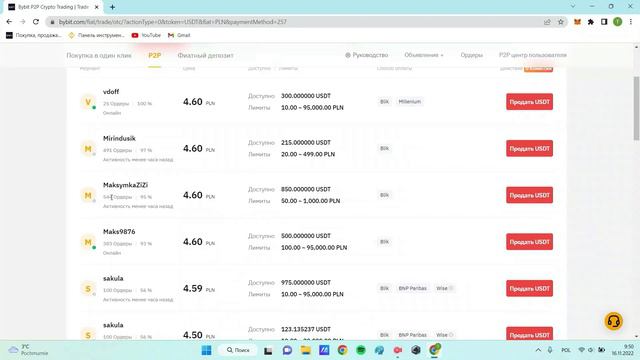Screen dimensions: 640x360
Task: Click sakula's S avatar at 4.59
Action: click(88, 288)
